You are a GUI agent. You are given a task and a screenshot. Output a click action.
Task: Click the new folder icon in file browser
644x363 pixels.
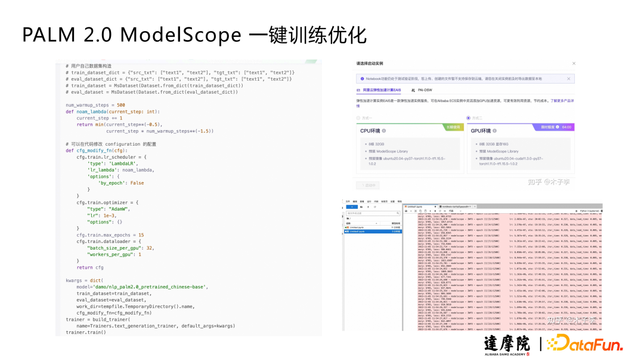361,207
